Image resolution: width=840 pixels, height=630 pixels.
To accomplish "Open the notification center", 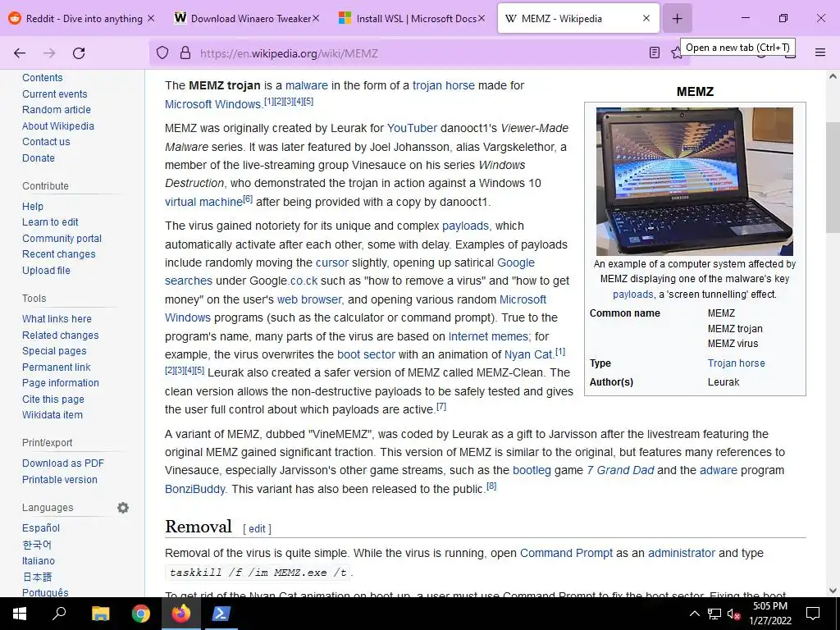I will (x=813, y=614).
